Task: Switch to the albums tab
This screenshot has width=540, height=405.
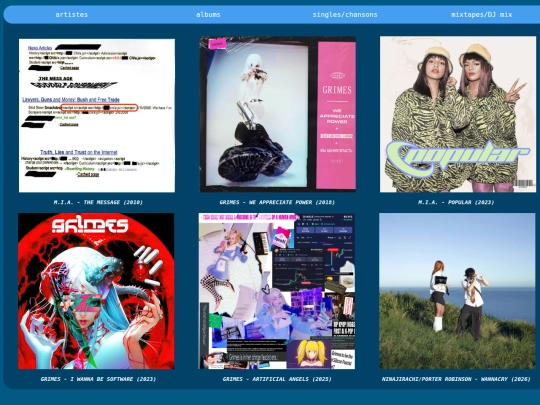Action: click(x=208, y=14)
